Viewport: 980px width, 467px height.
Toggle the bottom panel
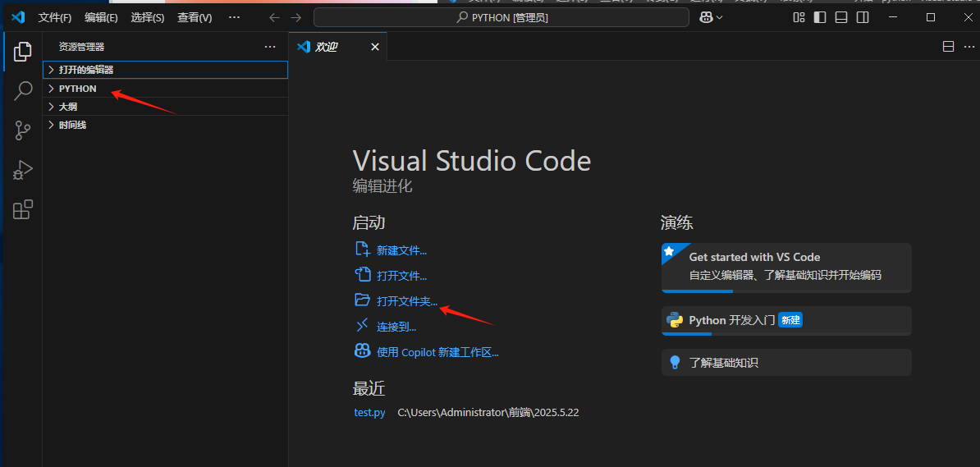[841, 17]
